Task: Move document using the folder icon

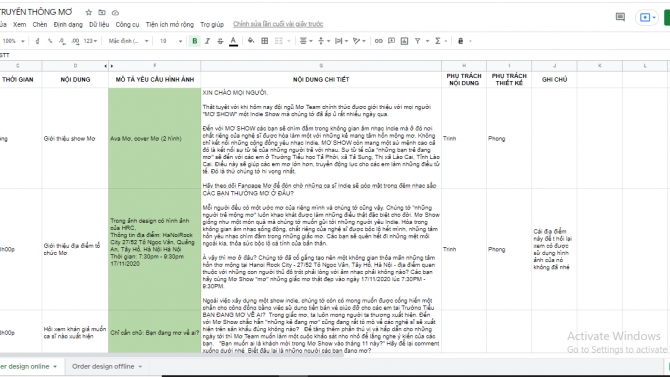Action: (x=102, y=12)
